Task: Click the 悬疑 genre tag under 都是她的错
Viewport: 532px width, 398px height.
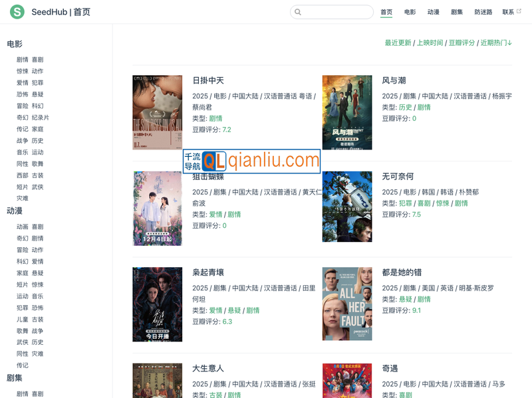Action: coord(405,300)
